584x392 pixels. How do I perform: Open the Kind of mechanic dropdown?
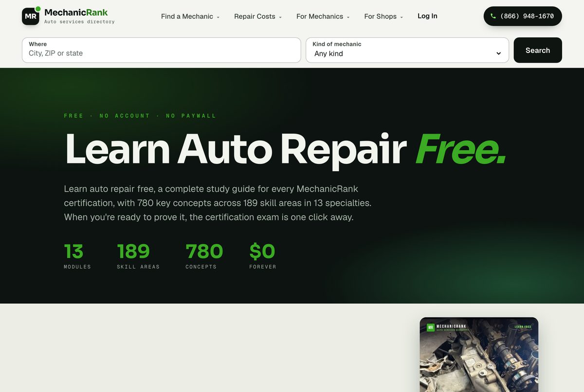(x=407, y=50)
